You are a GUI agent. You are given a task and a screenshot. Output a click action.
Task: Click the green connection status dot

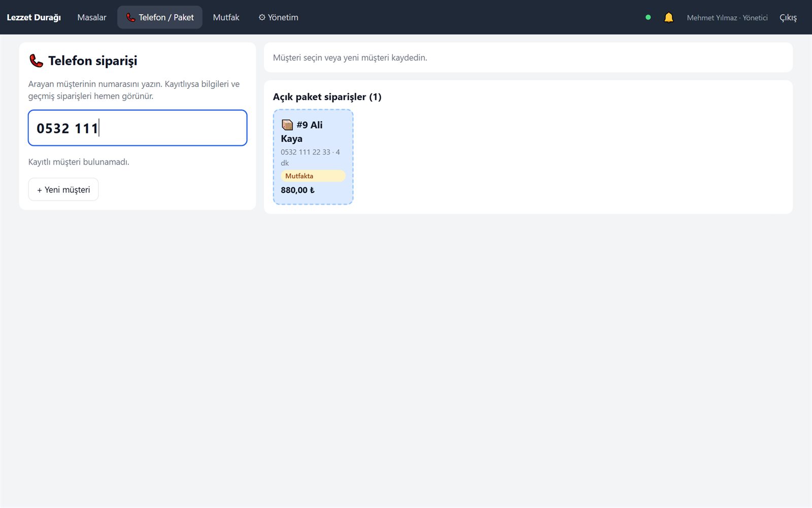point(648,17)
